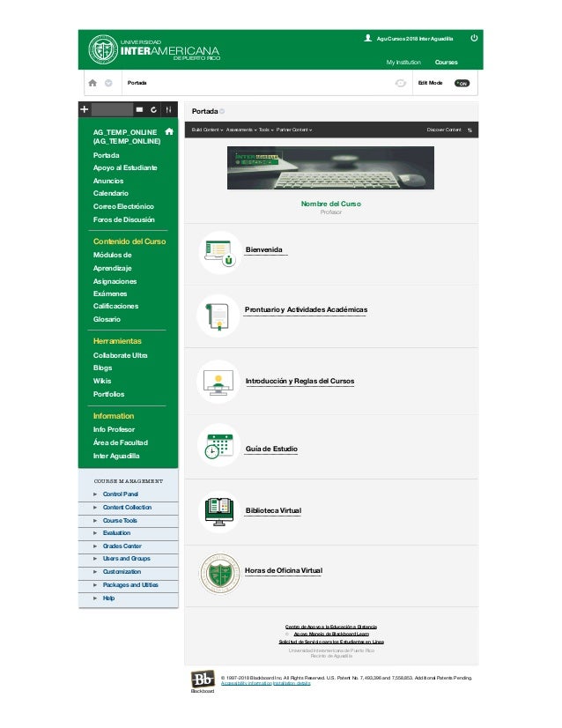
Task: Click the course home icon beside AG_TEMP_ONLINE
Action: click(x=169, y=131)
